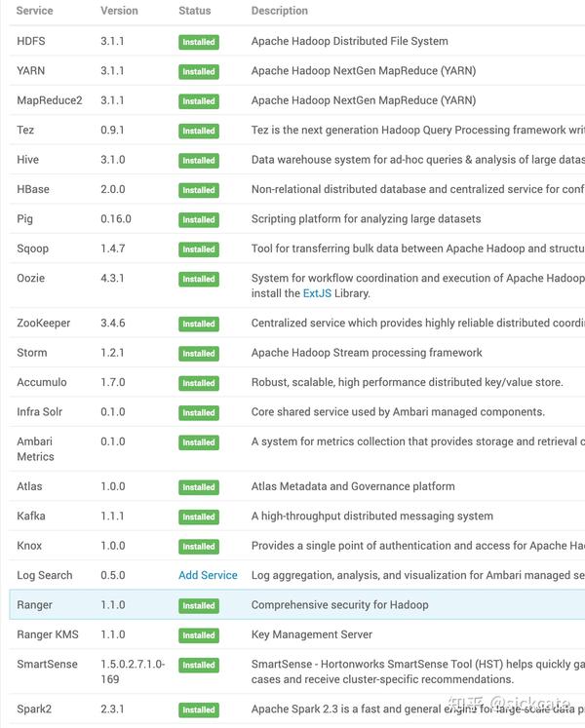This screenshot has height=728, width=585.
Task: Click version 1.4.7 in the Sqoop row
Action: tap(113, 249)
